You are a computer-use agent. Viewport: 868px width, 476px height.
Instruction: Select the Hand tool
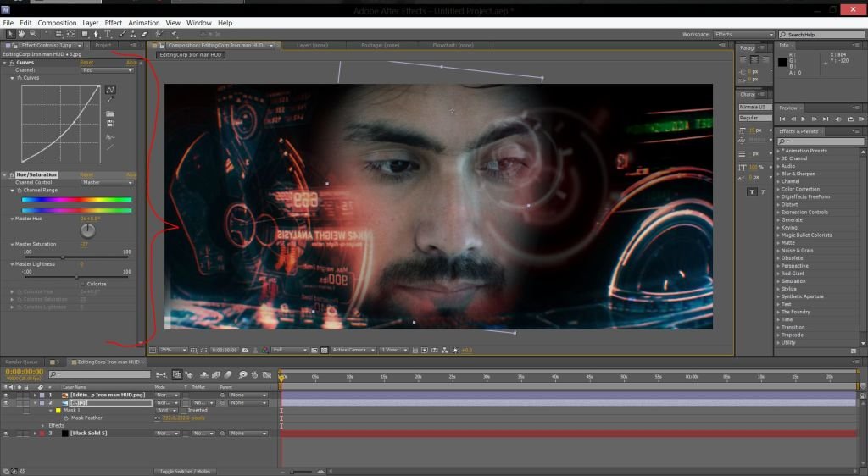[21, 34]
